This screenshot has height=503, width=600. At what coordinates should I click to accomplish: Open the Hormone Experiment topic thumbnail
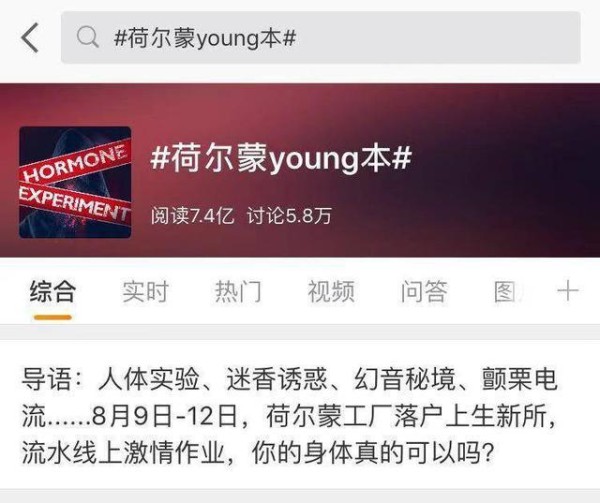(75, 182)
